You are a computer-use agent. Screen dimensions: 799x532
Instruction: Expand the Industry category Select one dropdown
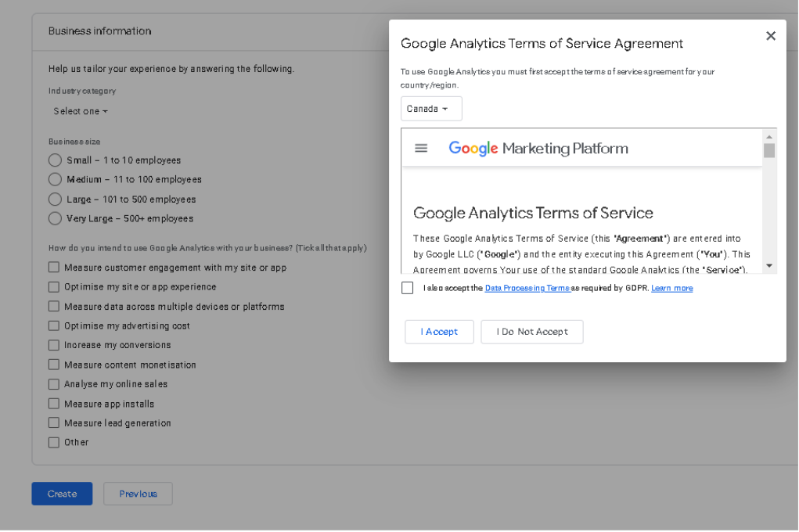tap(81, 111)
